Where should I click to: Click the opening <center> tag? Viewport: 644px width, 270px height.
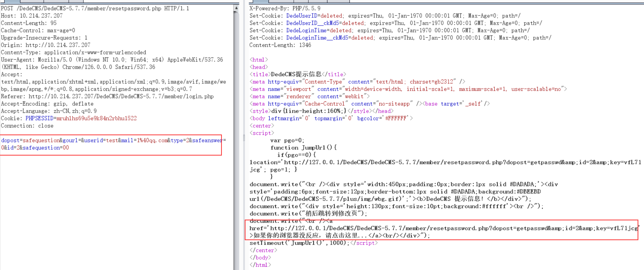click(x=262, y=126)
